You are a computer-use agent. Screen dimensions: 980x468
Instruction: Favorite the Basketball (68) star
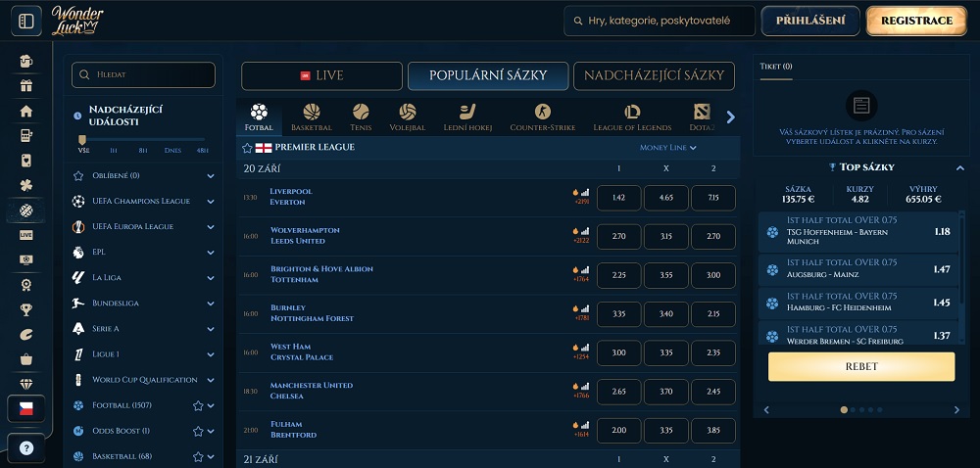pyautogui.click(x=198, y=457)
